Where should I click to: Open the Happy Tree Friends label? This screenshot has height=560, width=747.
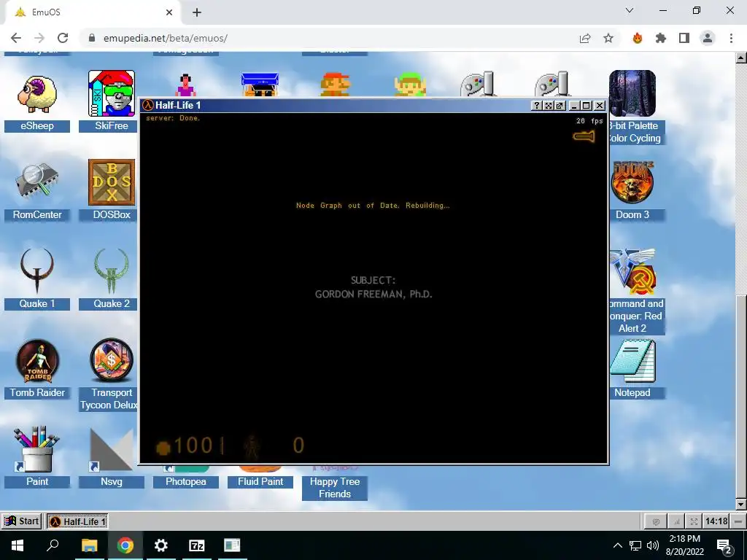(335, 488)
